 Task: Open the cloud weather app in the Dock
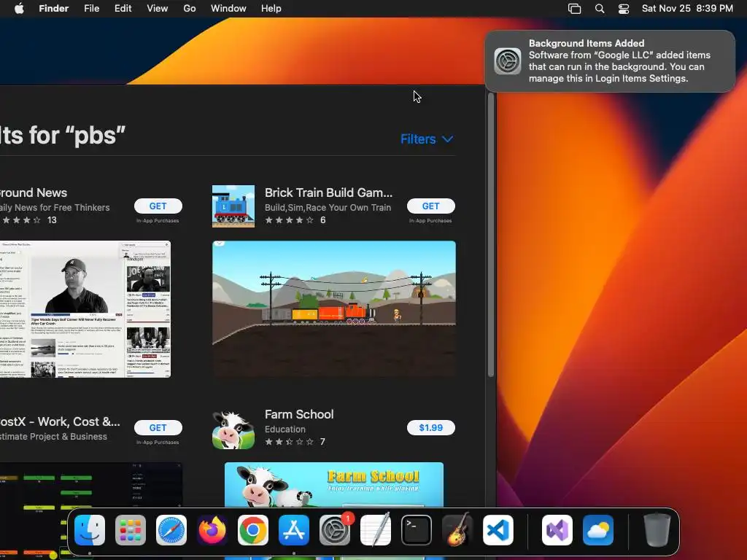[598, 530]
